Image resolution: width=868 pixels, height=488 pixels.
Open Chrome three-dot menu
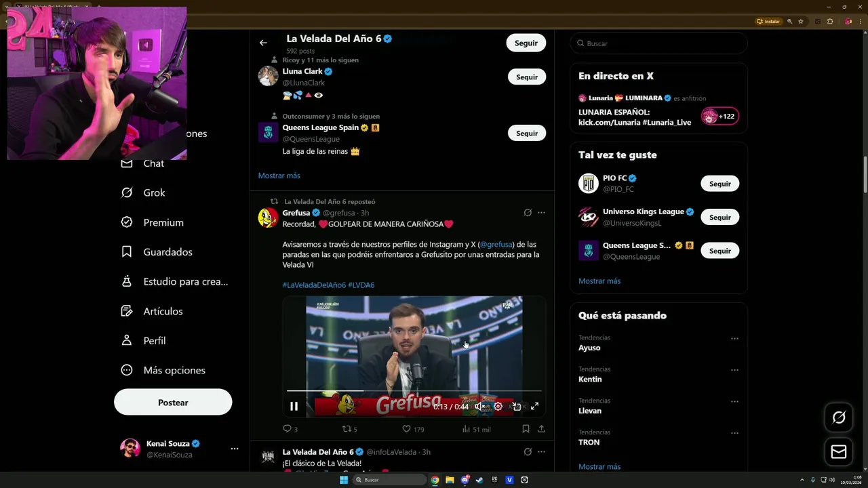point(860,22)
